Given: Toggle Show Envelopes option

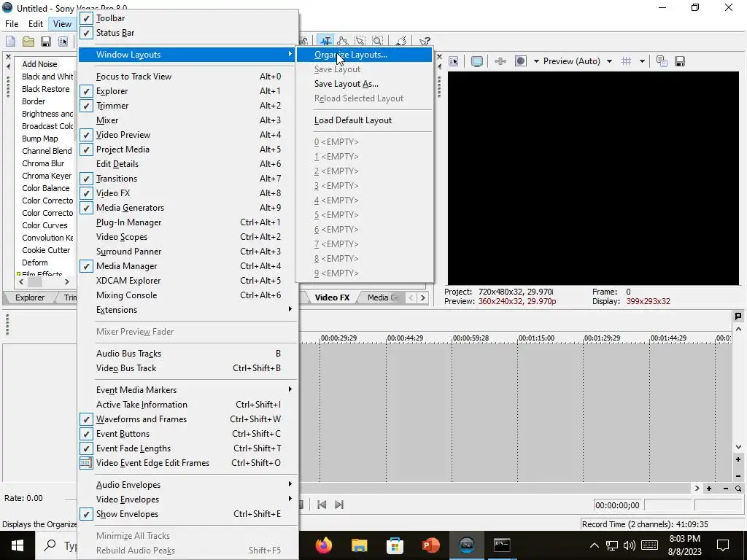Looking at the screenshot, I should coord(188,514).
